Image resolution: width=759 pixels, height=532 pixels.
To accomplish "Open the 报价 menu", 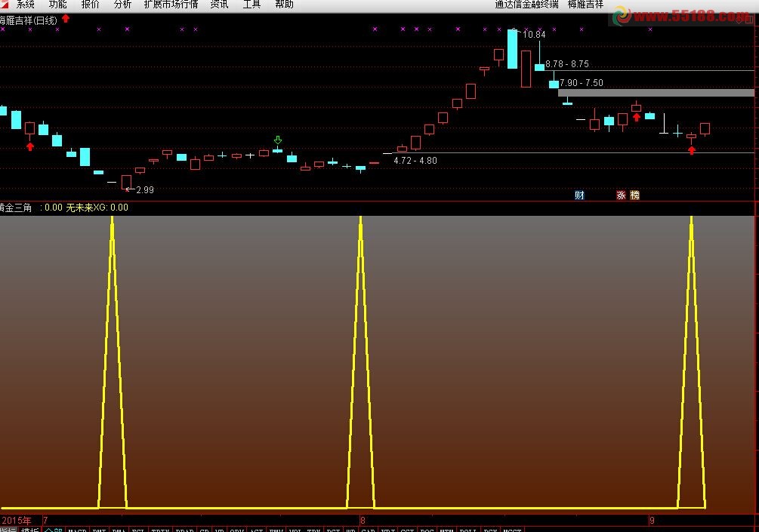I will [x=90, y=5].
